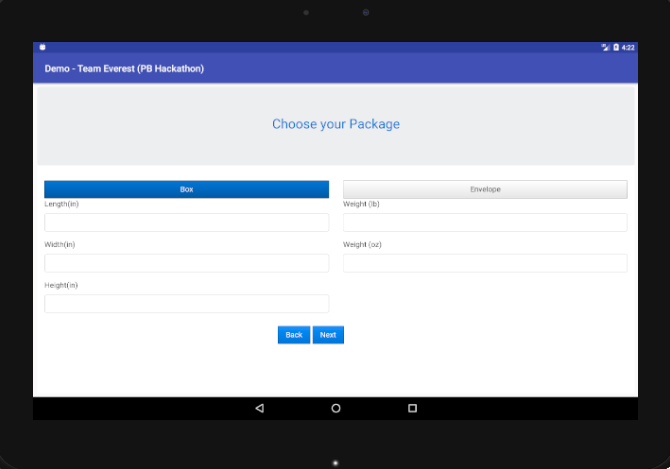Click the 'Height(in)' label
Screen dimensions: 670x469
(x=61, y=285)
